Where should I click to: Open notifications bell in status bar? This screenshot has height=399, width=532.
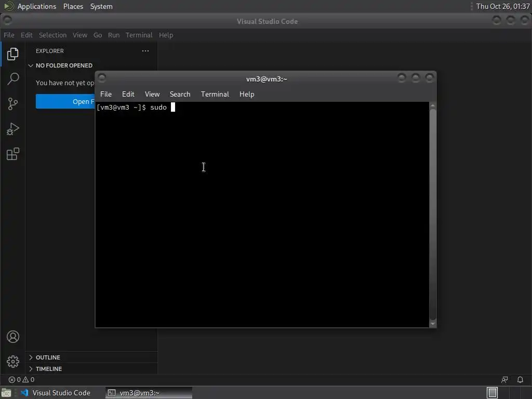click(520, 380)
